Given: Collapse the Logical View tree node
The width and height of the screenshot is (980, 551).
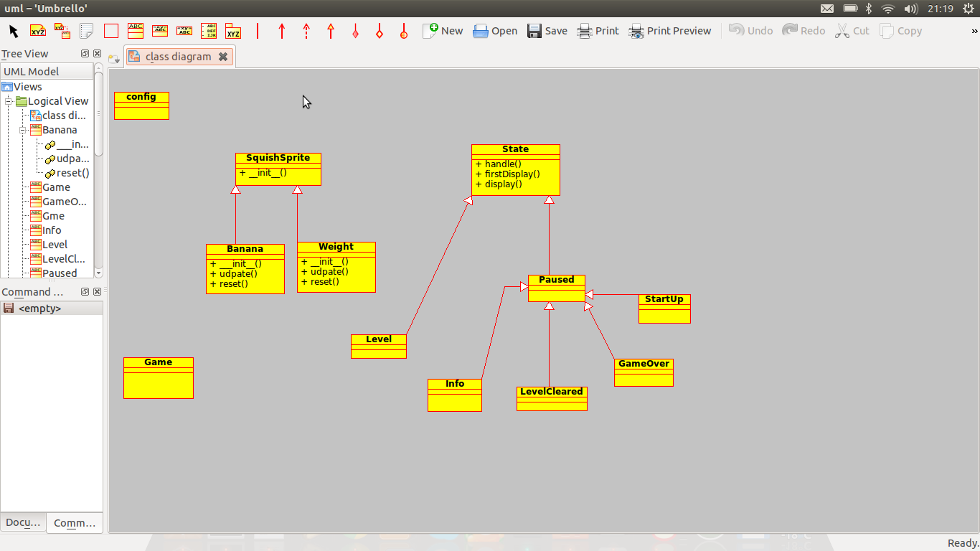Looking at the screenshot, I should (x=9, y=101).
